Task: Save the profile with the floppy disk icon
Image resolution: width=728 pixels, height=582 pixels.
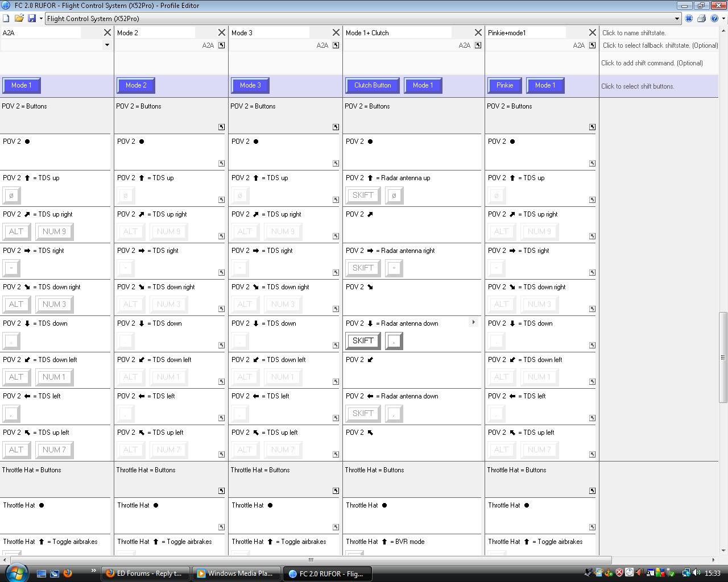Action: 32,18
